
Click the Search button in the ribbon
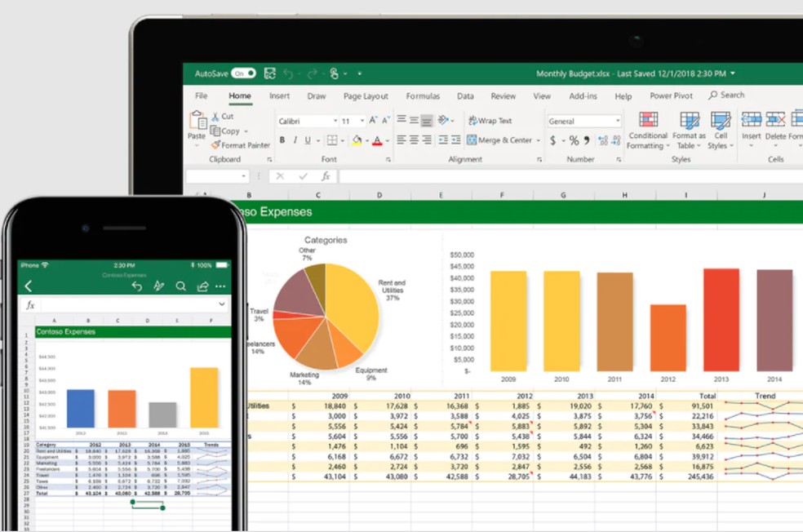pos(726,95)
